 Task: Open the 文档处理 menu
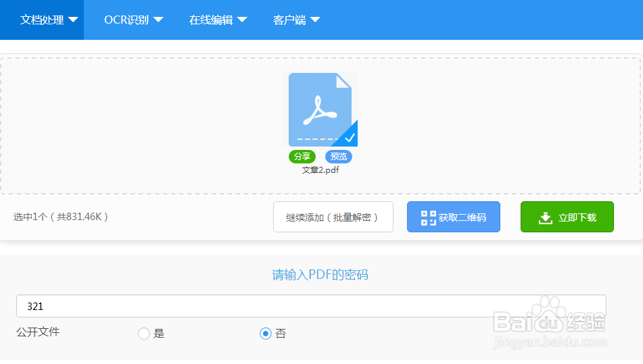tap(42, 20)
